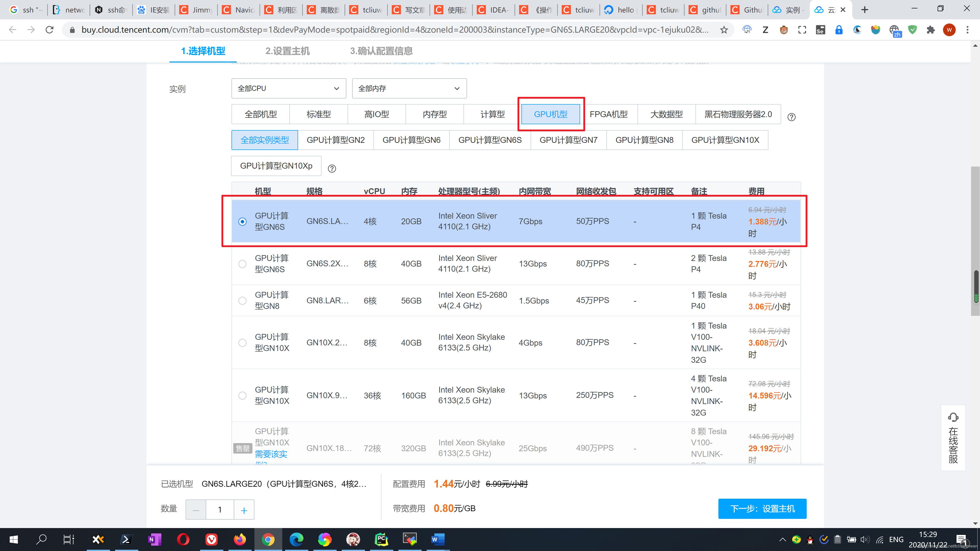Switch to the IDEA browser tab
The image size is (980, 551).
click(x=493, y=9)
